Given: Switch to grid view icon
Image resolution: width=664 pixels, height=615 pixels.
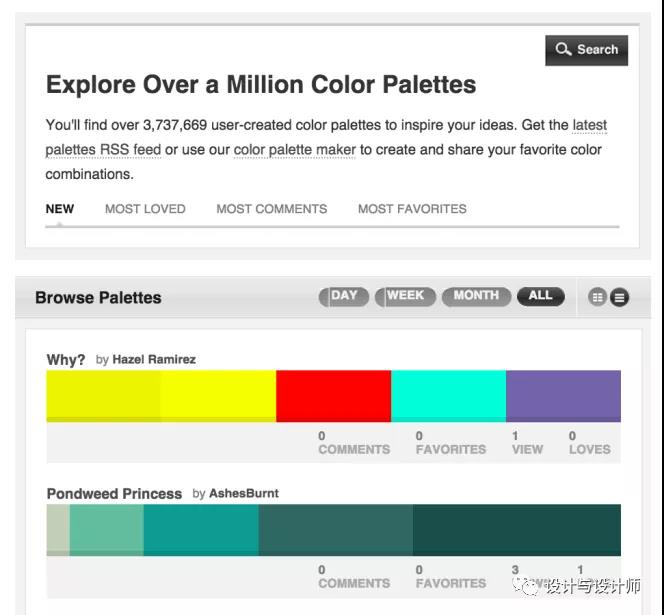Looking at the screenshot, I should pos(598,297).
